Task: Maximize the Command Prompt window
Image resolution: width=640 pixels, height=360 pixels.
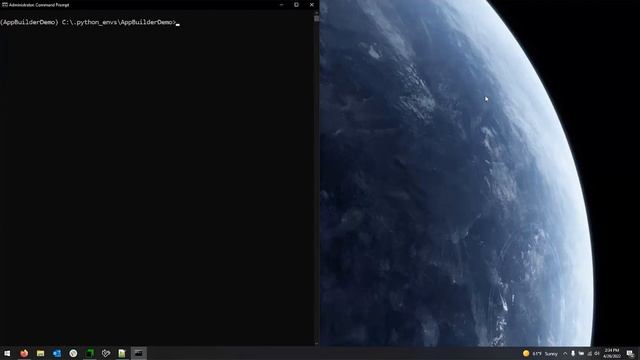Action: (x=296, y=5)
